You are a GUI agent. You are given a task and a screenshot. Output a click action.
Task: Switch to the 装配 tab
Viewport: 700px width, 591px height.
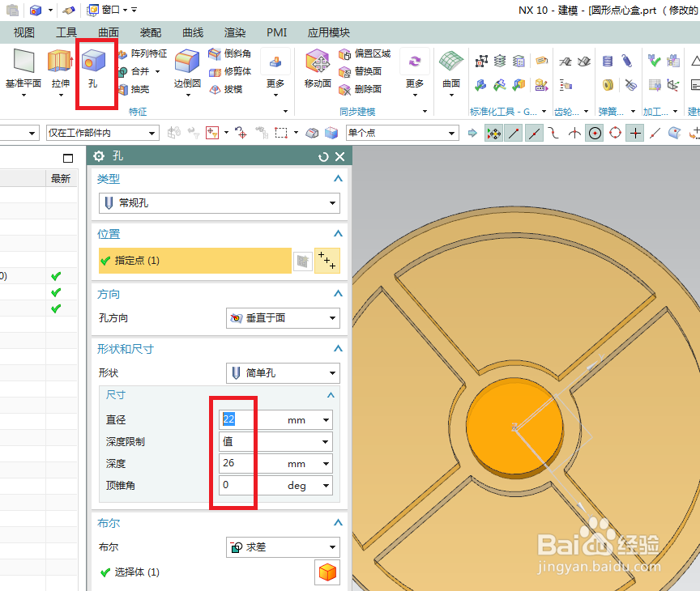[151, 32]
